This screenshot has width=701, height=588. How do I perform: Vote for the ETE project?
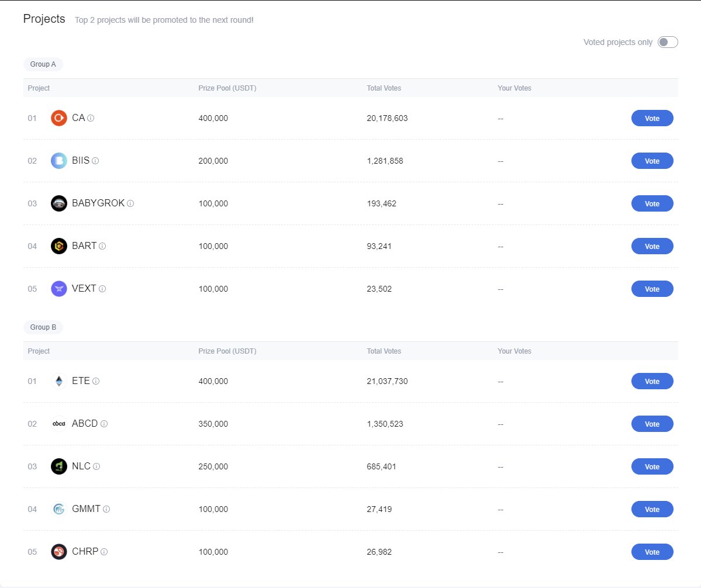tap(652, 381)
